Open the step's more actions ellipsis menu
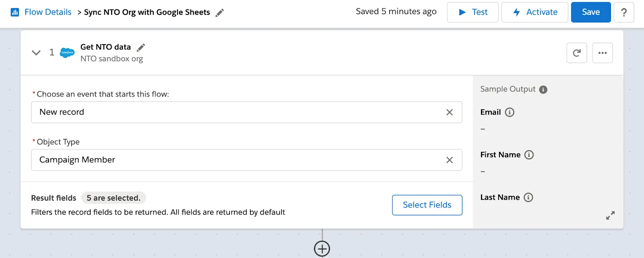This screenshot has height=258, width=644. pos(603,53)
